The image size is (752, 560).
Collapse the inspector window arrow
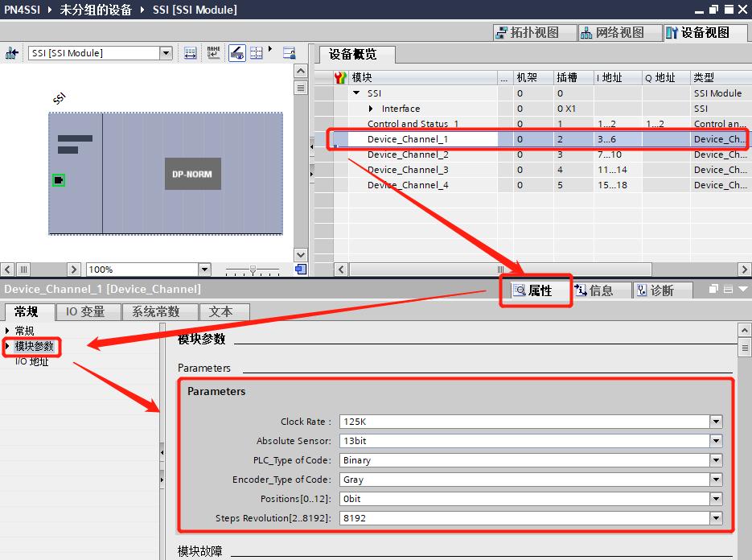click(743, 289)
